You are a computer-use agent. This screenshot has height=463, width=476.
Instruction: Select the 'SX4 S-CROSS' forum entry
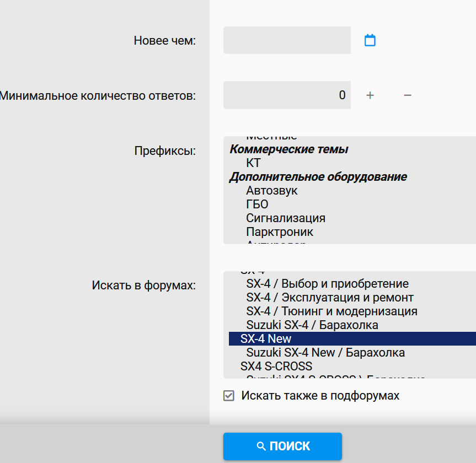[x=276, y=367]
